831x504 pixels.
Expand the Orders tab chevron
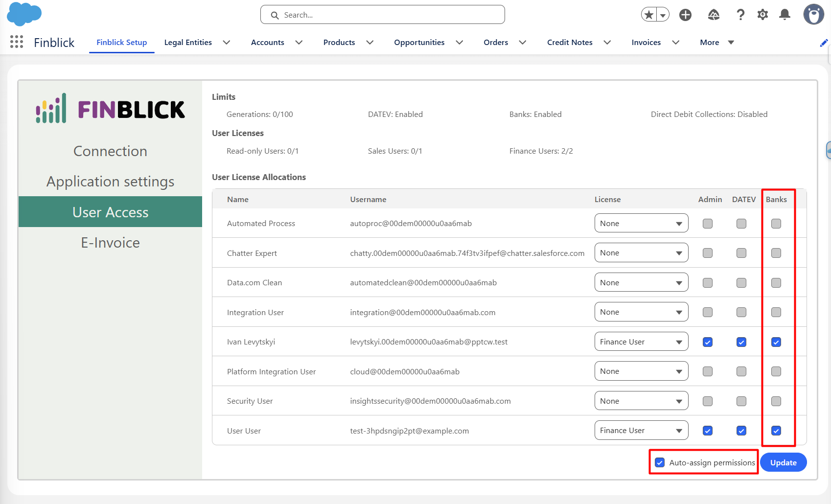point(523,43)
